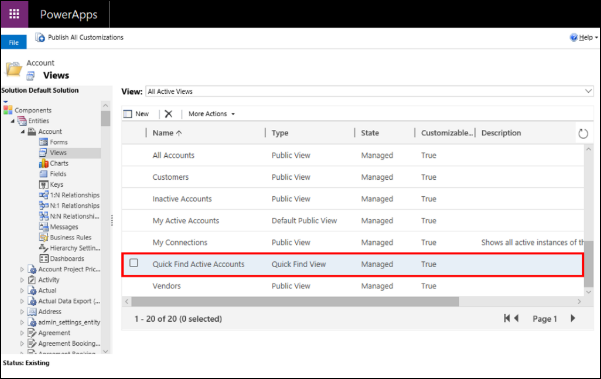This screenshot has height=379, width=601.
Task: Refresh the views list with the refresh icon
Action: pyautogui.click(x=583, y=133)
